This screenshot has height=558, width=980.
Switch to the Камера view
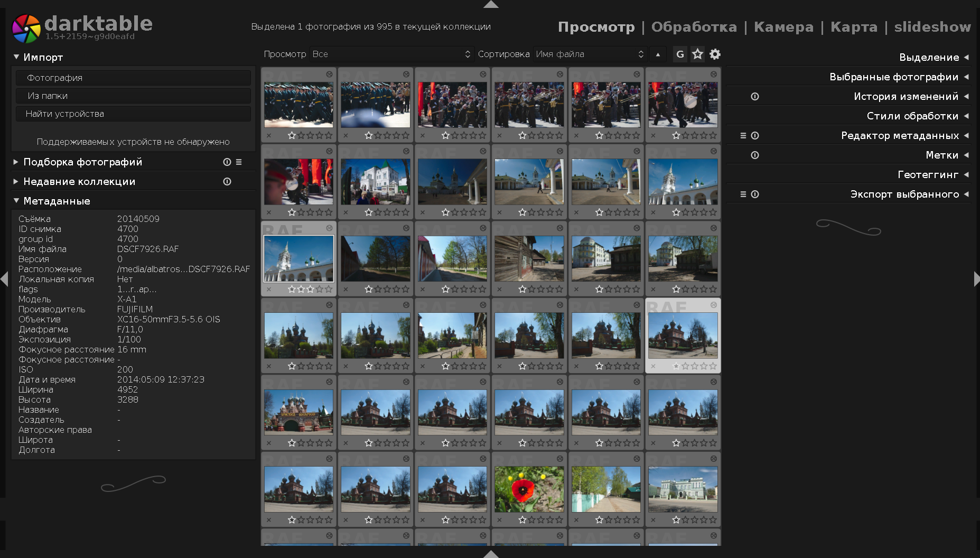[x=783, y=27]
